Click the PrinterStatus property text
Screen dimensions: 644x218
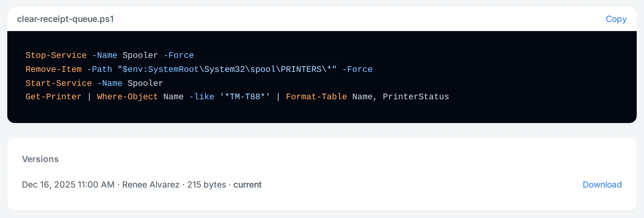click(416, 97)
